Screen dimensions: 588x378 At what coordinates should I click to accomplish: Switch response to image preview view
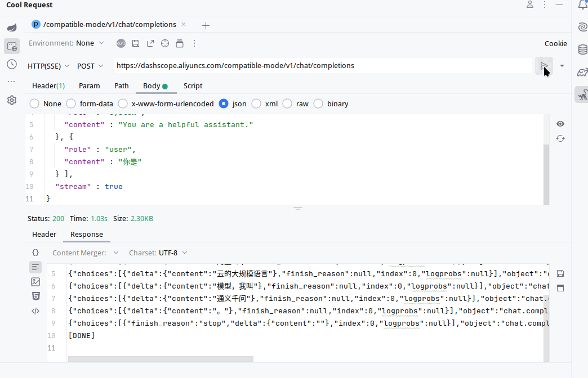click(x=35, y=282)
